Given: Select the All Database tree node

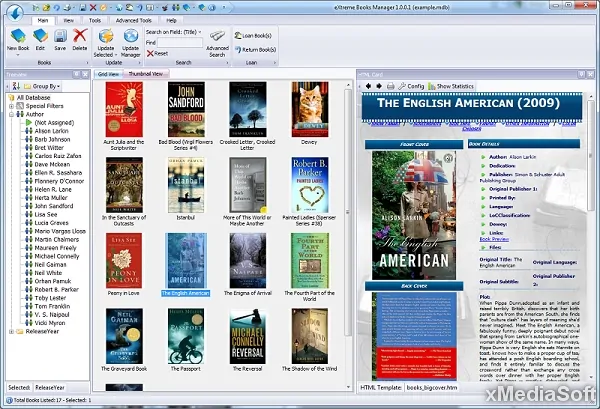Looking at the screenshot, I should coord(33,98).
